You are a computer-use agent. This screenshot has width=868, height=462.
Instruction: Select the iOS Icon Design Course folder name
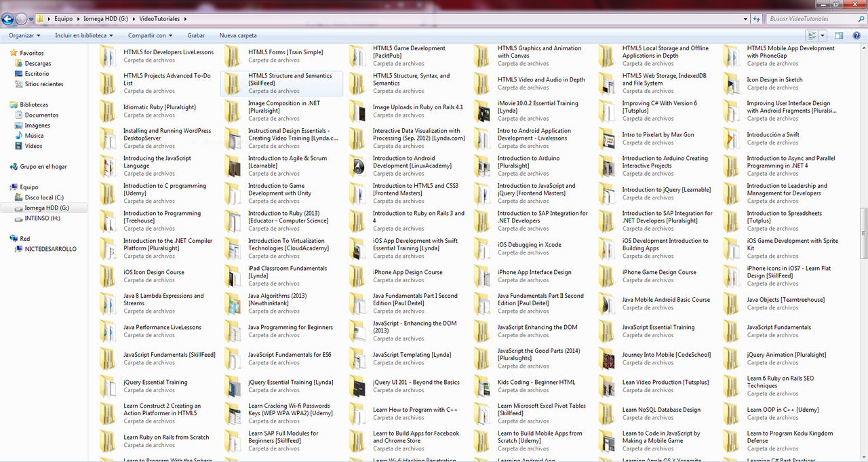tap(154, 272)
